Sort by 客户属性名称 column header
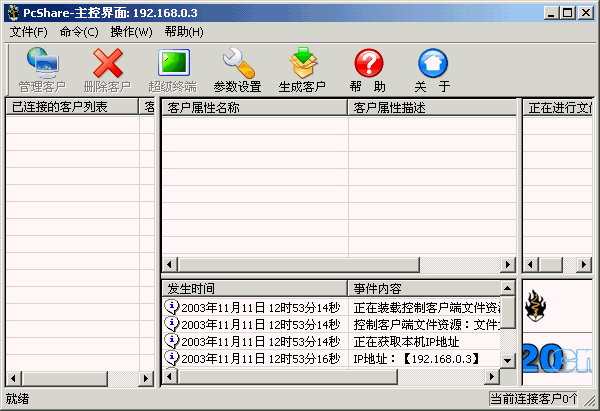The height and width of the screenshot is (411, 600). 254,108
